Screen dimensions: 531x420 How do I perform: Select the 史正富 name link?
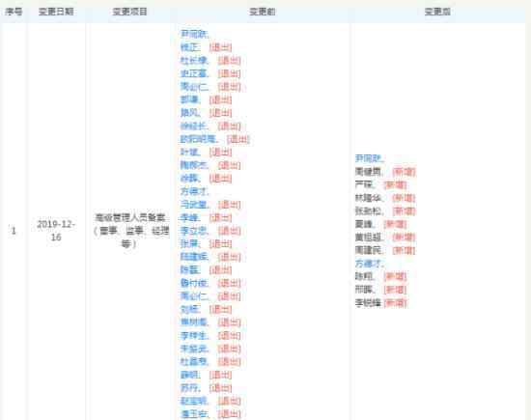point(194,73)
